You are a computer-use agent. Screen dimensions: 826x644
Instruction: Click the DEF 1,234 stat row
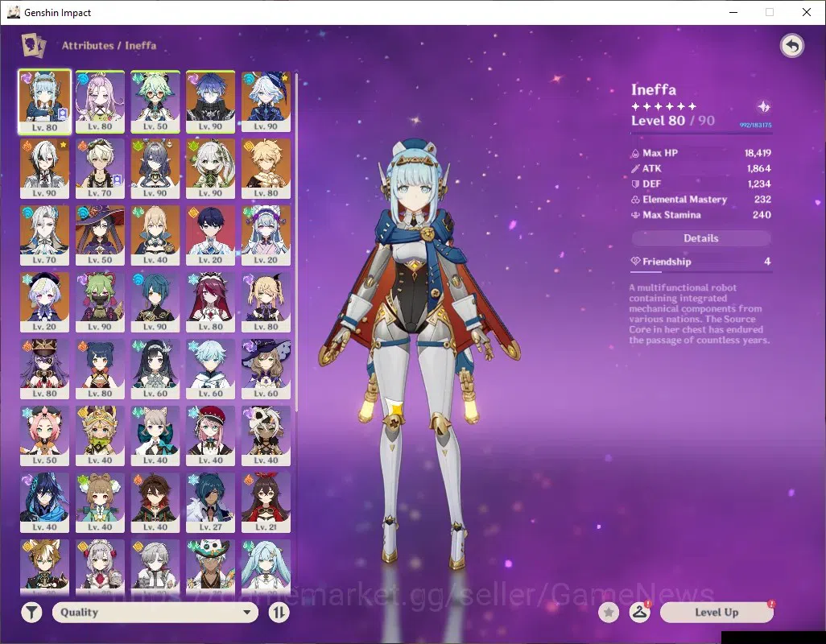700,184
